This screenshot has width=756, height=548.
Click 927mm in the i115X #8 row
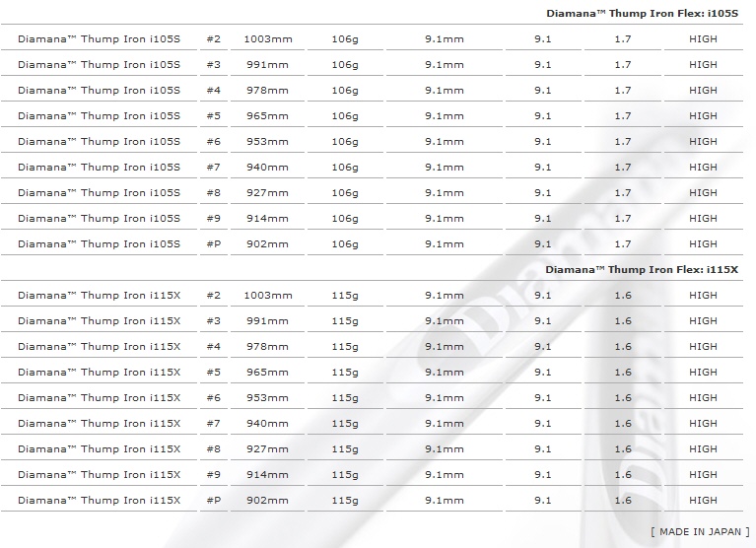(x=267, y=448)
